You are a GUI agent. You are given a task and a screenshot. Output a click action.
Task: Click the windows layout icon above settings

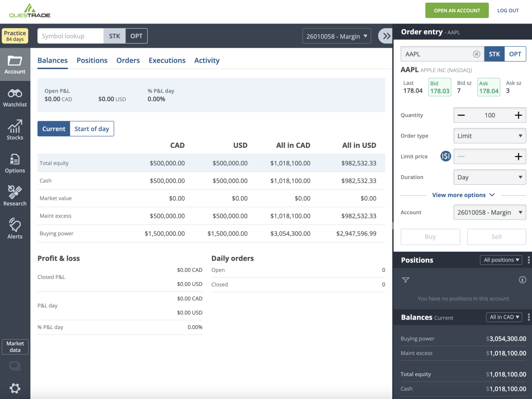point(15,366)
